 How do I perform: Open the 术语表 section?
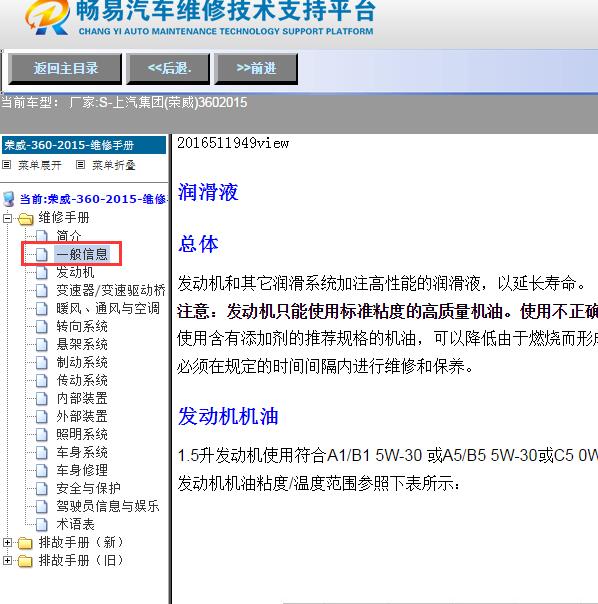75,524
